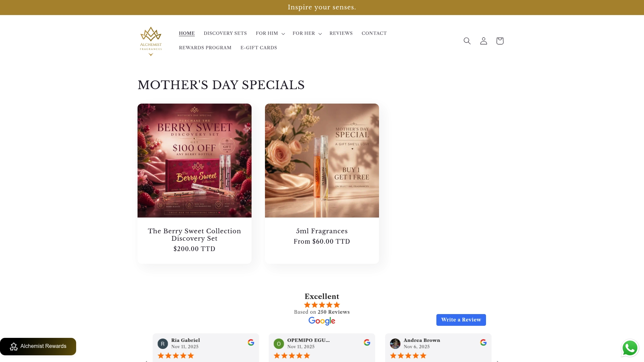644x362 pixels.
Task: Click Andrea Brown's profile avatar
Action: coord(395,344)
